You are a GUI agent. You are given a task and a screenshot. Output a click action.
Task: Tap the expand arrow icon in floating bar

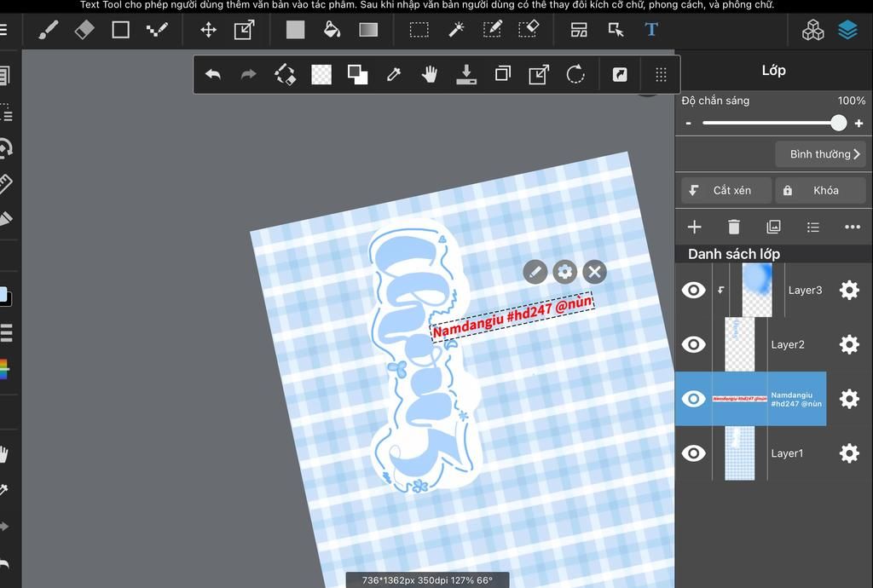620,74
